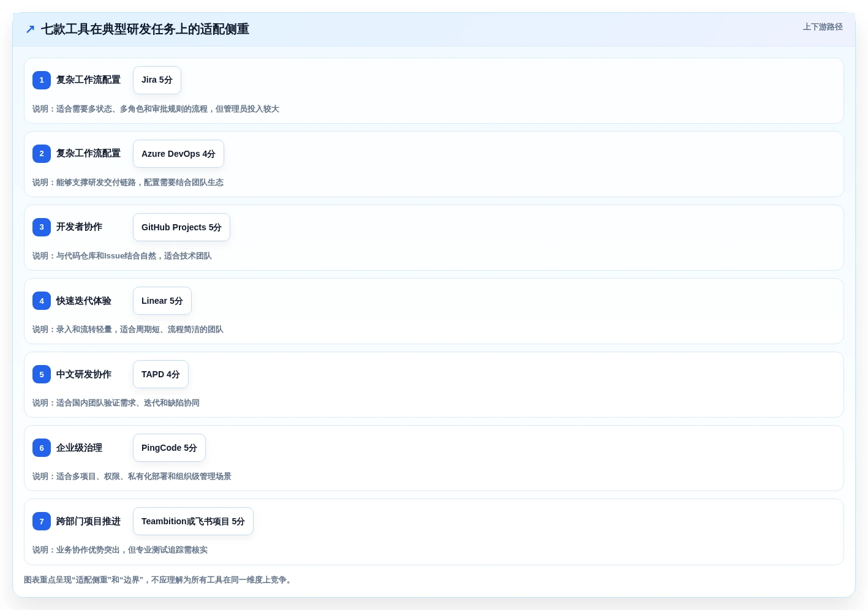Click number badge 7 next to 跨部门项目推进
Image resolution: width=868 pixels, height=610 pixels.
[42, 521]
